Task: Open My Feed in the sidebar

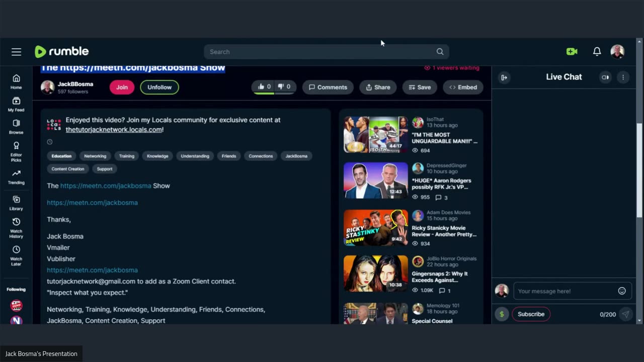Action: pos(16,105)
